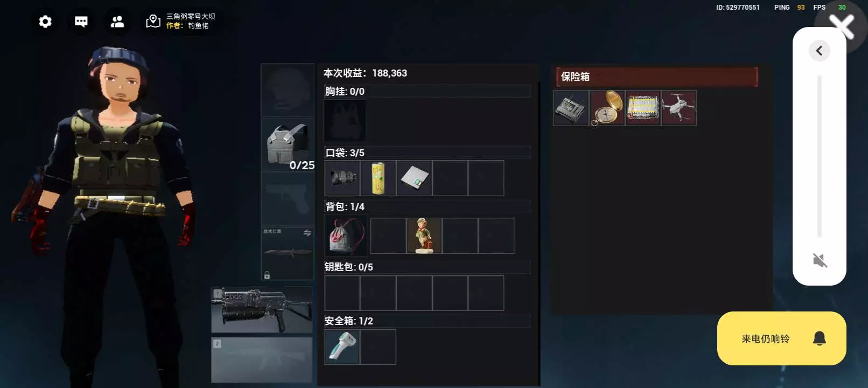Collapse the side panel with back chevron

[x=820, y=51]
